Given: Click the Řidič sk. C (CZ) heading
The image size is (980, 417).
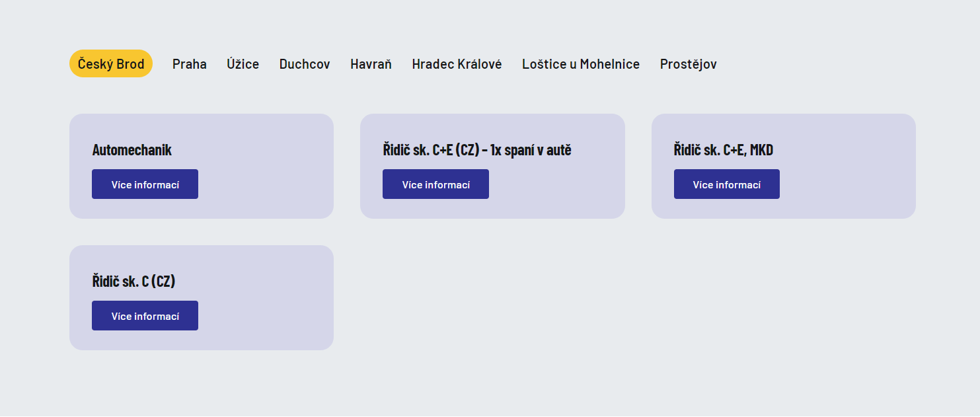Looking at the screenshot, I should coord(133,282).
